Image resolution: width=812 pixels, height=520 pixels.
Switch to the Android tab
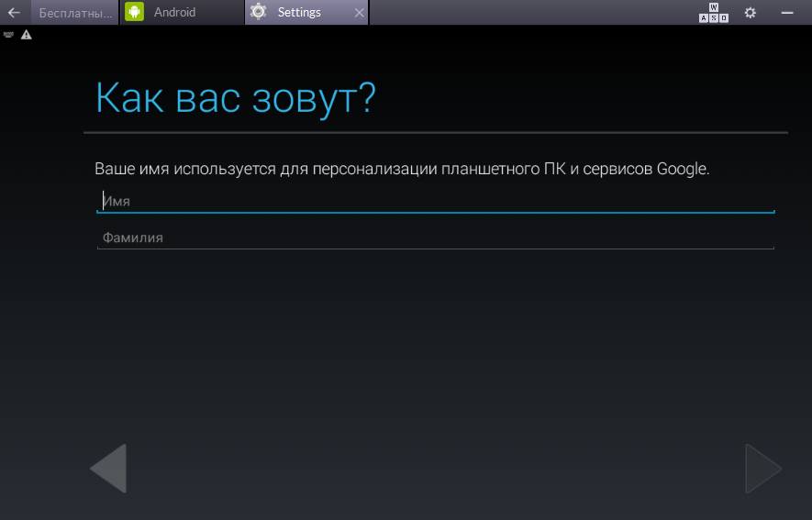click(x=174, y=13)
